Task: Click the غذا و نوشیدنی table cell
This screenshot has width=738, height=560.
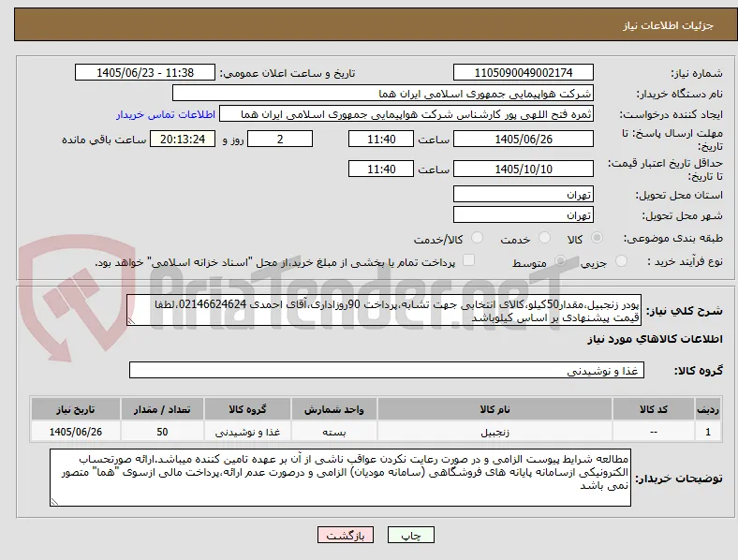Action: click(247, 432)
